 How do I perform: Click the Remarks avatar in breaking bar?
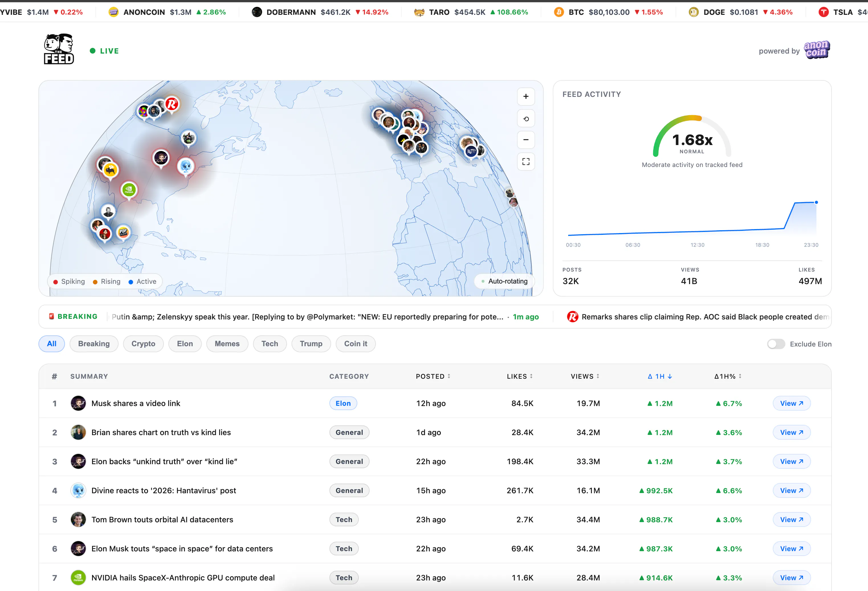tap(572, 317)
